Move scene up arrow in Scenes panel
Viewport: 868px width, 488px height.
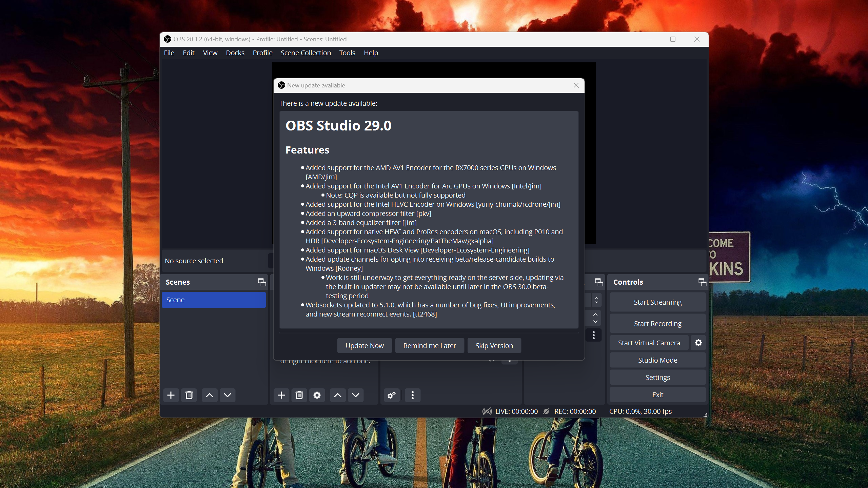pyautogui.click(x=210, y=395)
